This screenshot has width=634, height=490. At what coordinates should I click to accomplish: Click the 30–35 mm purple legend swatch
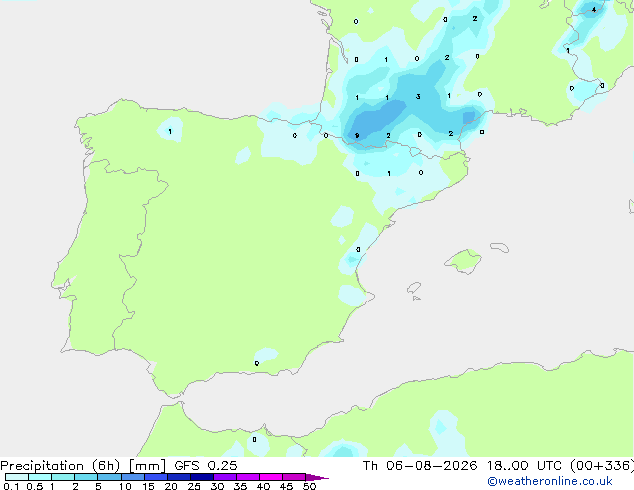click(x=225, y=477)
